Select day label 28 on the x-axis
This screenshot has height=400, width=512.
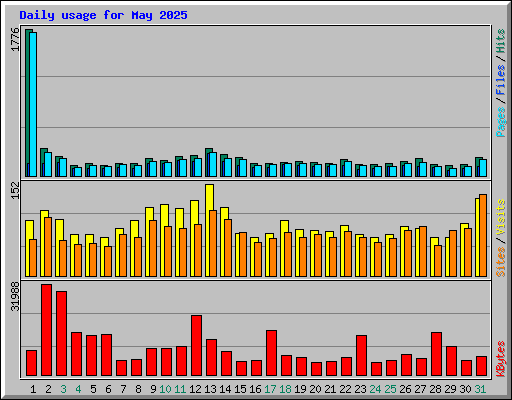pos(435,389)
